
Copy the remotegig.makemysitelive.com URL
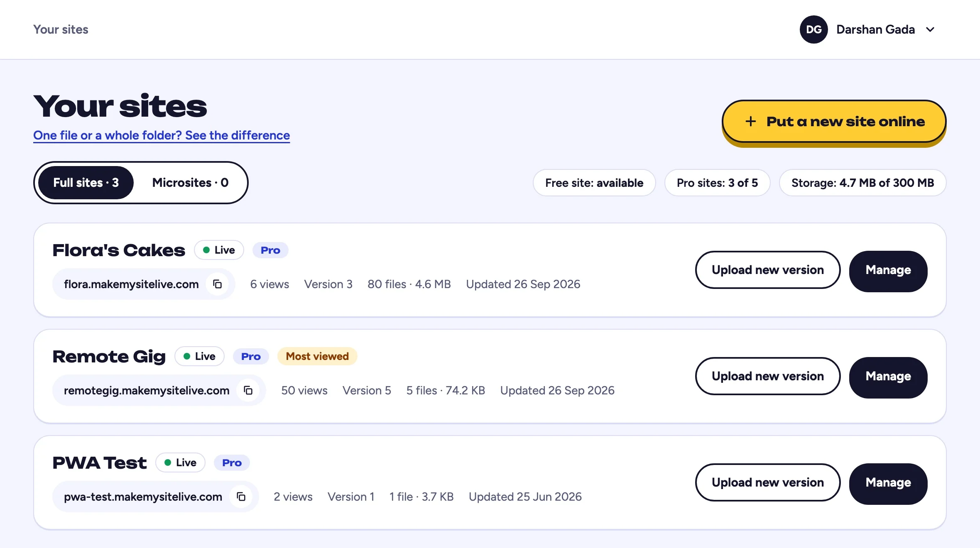pos(248,390)
